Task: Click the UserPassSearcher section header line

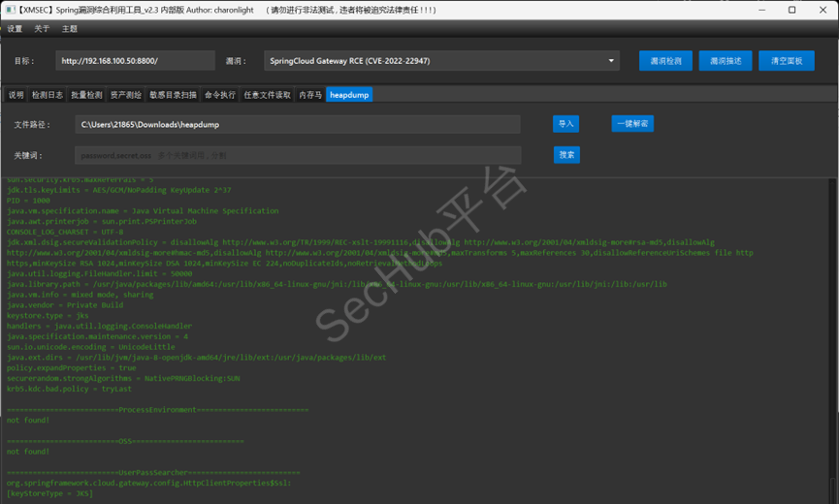Action: tap(153, 472)
